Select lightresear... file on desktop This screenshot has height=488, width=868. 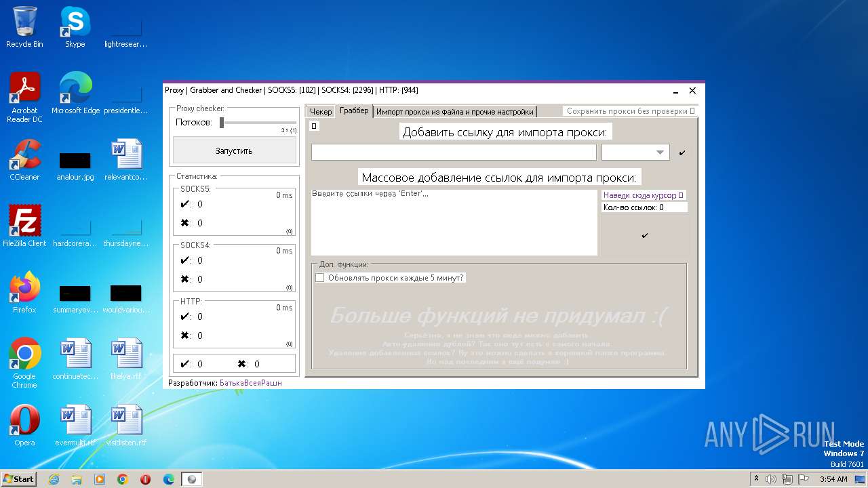pos(126,31)
